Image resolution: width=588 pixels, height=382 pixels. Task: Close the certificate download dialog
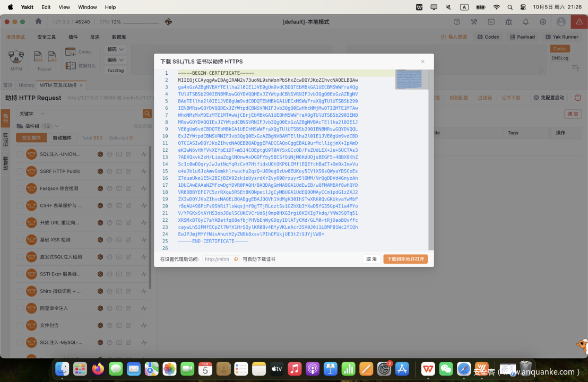(x=422, y=62)
